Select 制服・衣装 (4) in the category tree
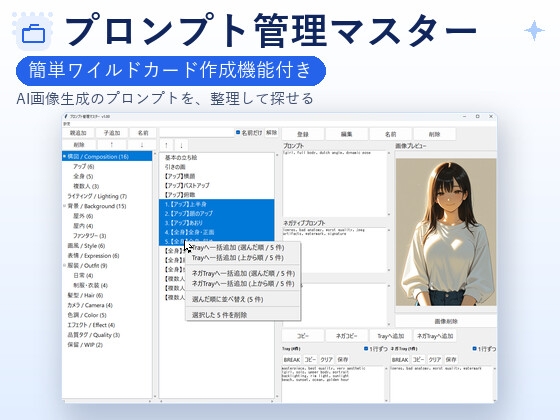The image size is (560, 420). pyautogui.click(x=90, y=285)
